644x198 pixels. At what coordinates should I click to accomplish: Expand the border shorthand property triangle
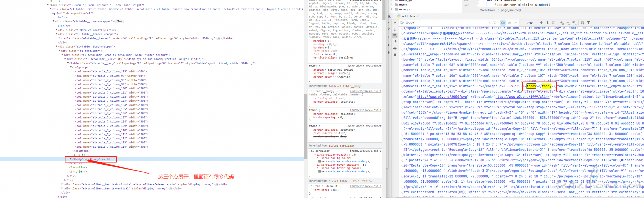(x=326, y=48)
